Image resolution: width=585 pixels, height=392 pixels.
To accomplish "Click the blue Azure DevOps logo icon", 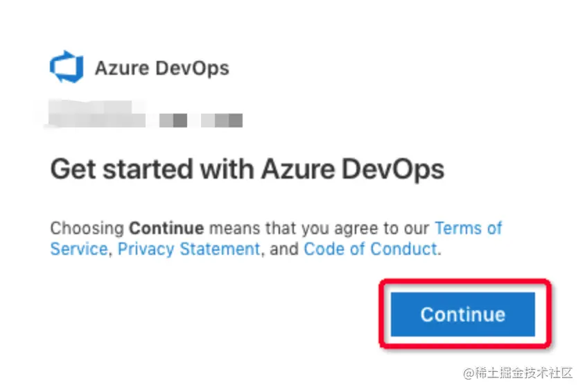I will (67, 66).
